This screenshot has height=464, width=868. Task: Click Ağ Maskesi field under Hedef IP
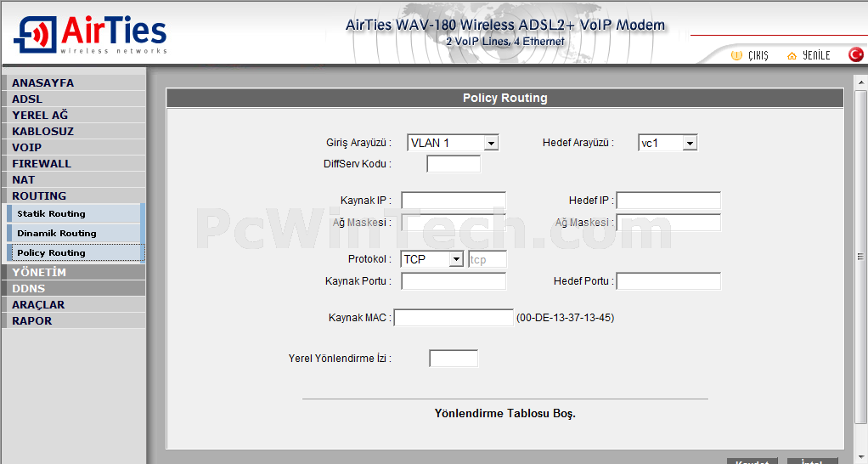tap(668, 223)
